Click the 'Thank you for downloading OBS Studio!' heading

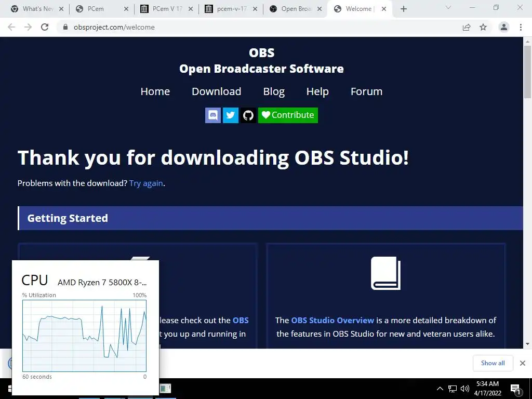pyautogui.click(x=213, y=158)
